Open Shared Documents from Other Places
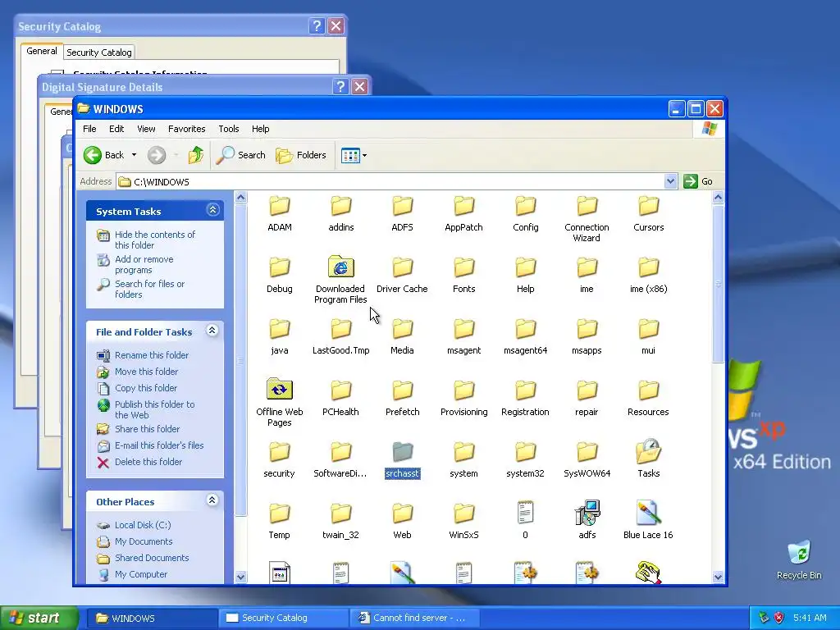Viewport: 840px width, 630px height. click(x=152, y=558)
